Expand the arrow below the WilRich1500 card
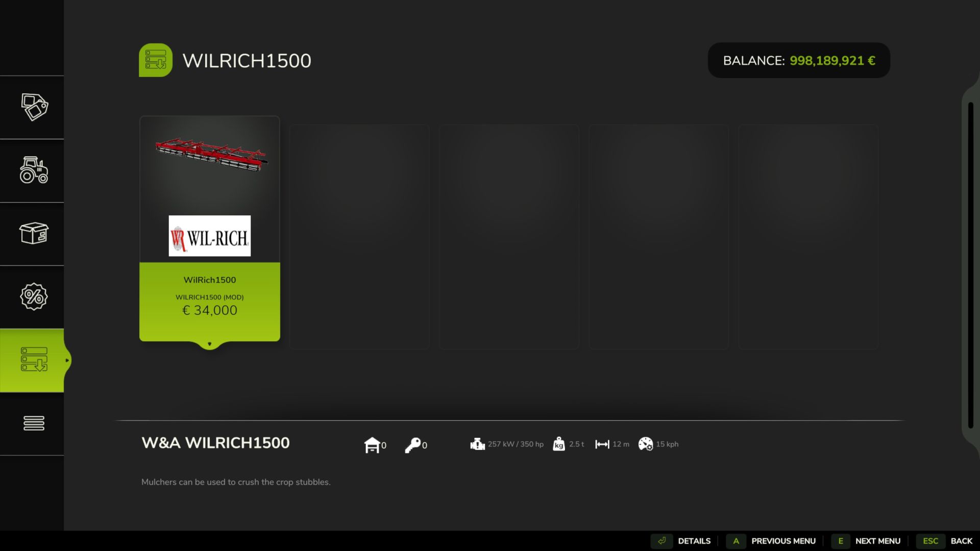 [209, 344]
